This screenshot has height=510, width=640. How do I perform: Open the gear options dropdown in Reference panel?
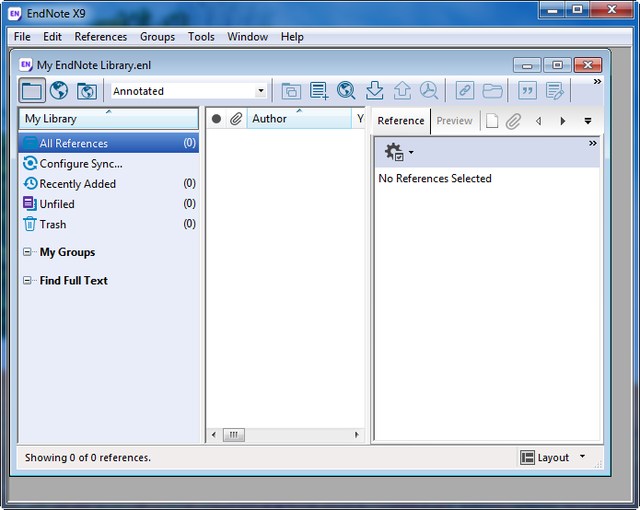point(398,153)
